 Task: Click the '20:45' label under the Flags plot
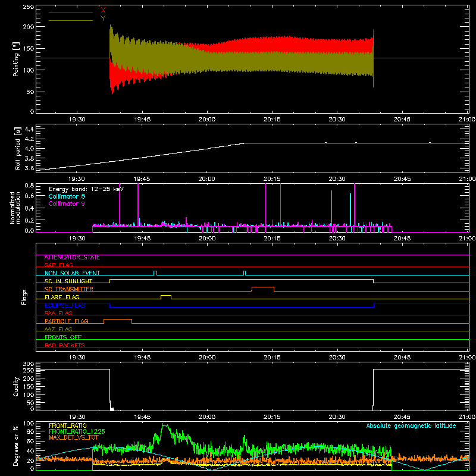pyautogui.click(x=402, y=358)
